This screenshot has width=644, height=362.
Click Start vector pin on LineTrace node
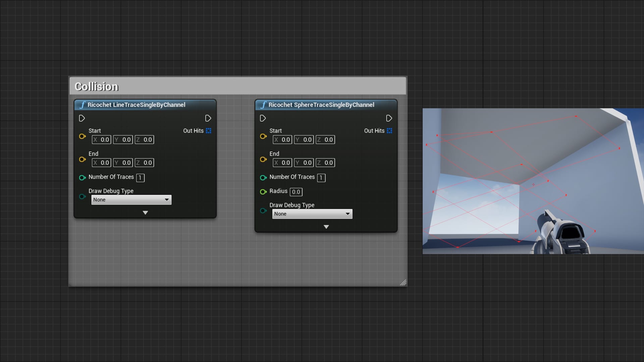pyautogui.click(x=82, y=136)
